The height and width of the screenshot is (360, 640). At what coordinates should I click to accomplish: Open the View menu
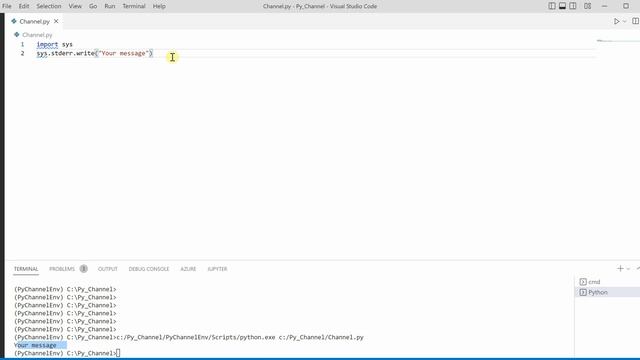[x=75, y=6]
